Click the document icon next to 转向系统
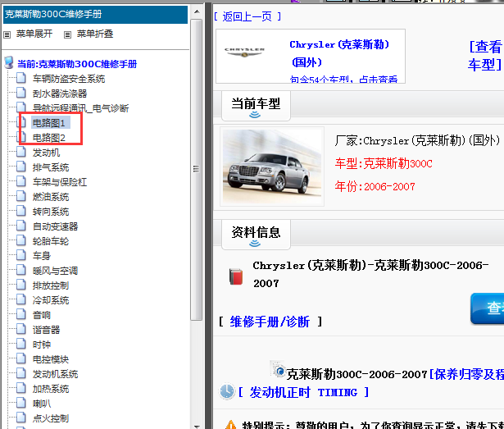 point(21,211)
